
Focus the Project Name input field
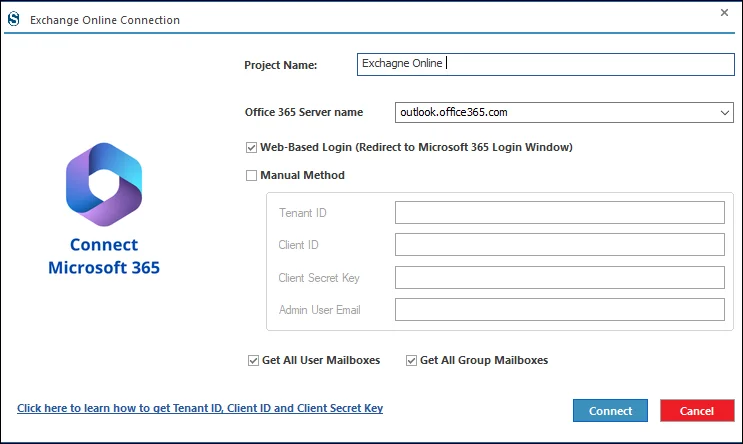point(545,64)
